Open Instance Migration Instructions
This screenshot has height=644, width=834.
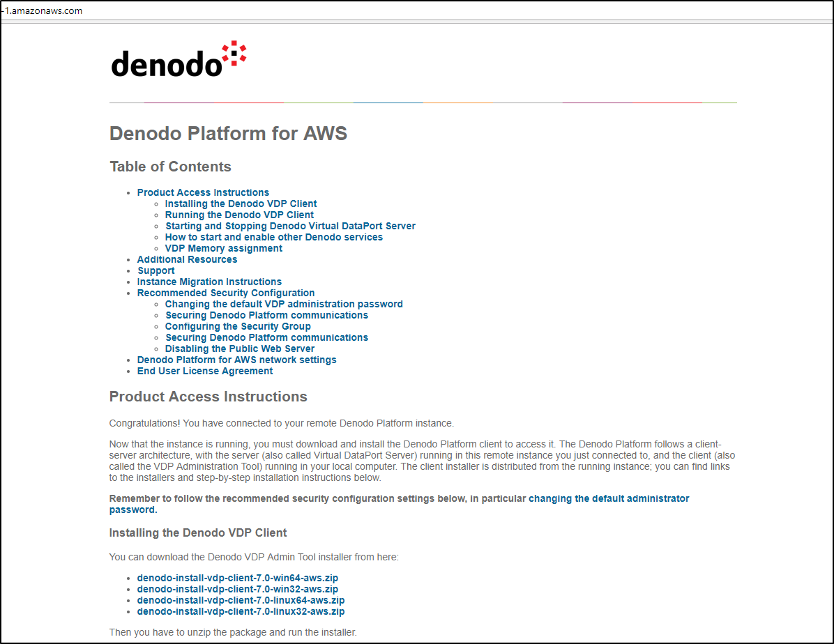click(209, 282)
